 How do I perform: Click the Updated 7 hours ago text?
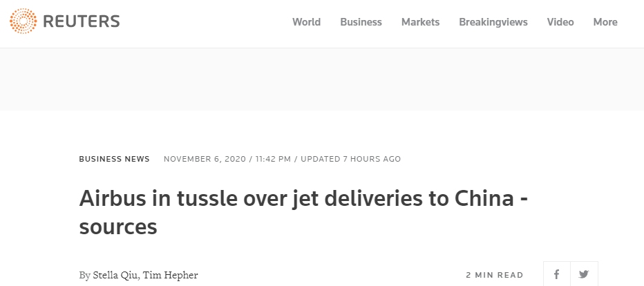click(x=350, y=159)
